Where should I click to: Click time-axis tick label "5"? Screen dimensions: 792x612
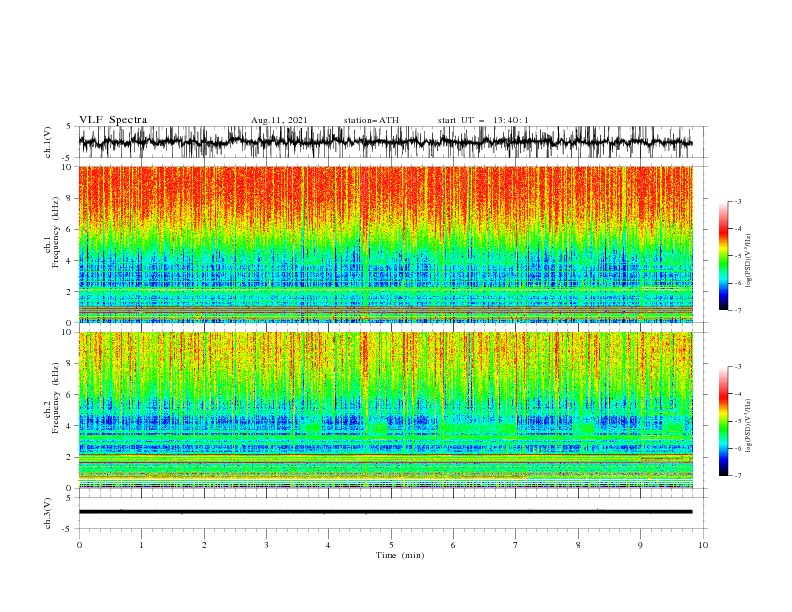pyautogui.click(x=391, y=545)
